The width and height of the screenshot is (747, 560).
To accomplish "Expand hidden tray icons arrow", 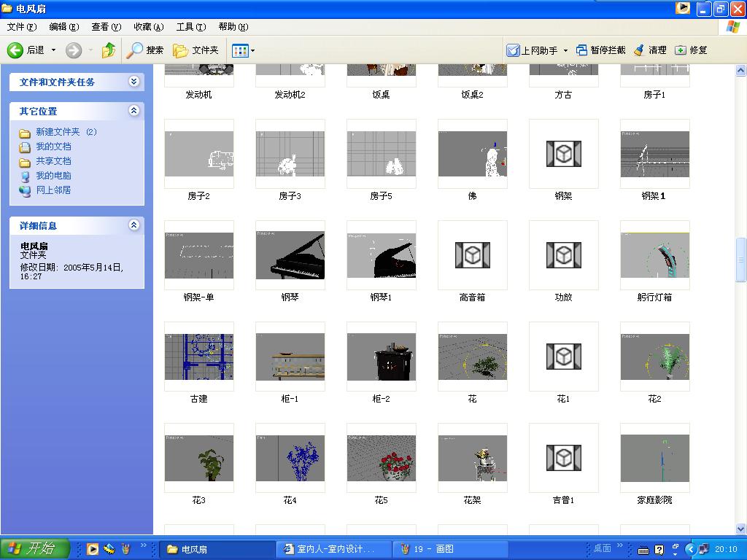I will 690,550.
